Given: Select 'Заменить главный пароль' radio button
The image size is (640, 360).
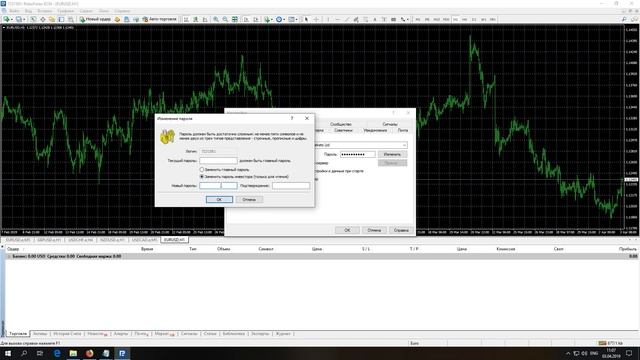Looking at the screenshot, I should (202, 169).
